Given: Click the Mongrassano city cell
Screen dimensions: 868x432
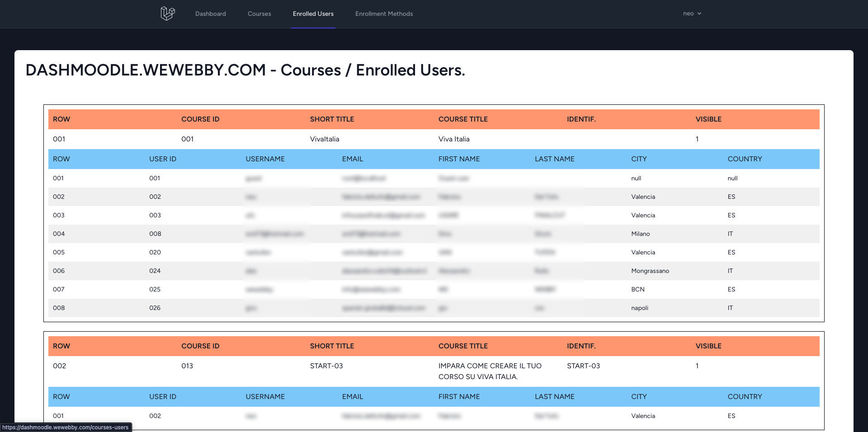Looking at the screenshot, I should click(x=650, y=271).
